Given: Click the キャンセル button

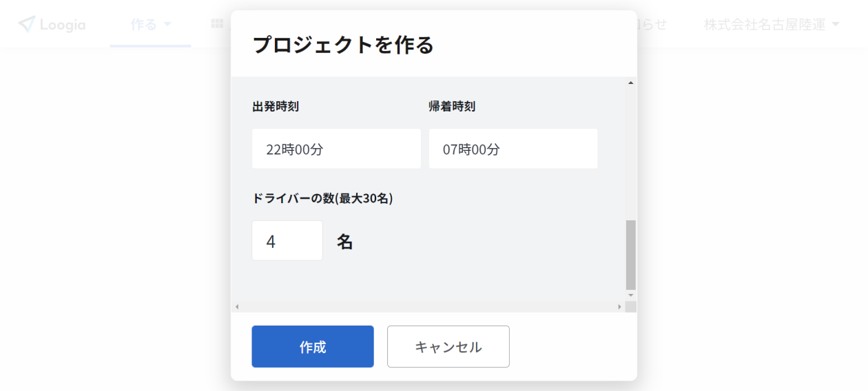Looking at the screenshot, I should 448,347.
